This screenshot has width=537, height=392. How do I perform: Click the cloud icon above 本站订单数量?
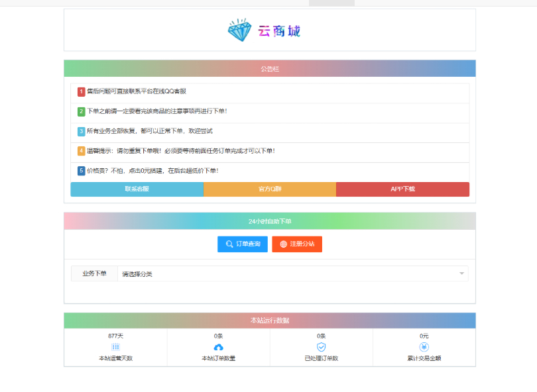[218, 346]
